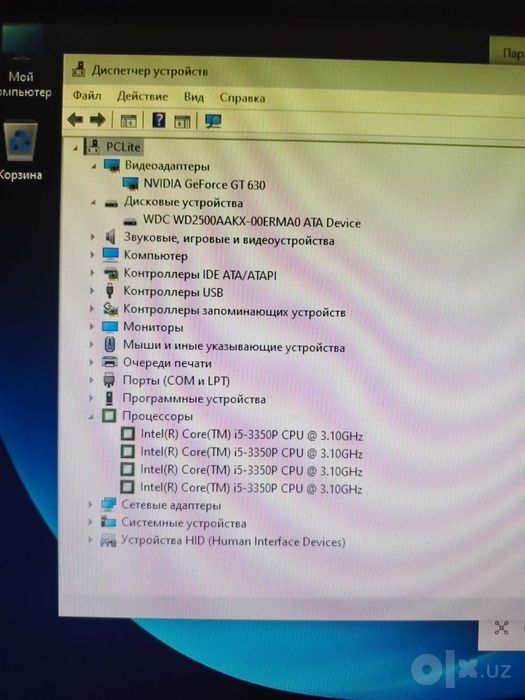This screenshot has height=700, width=525.
Task: Expand the Компьютер branch arrow
Action: [x=92, y=255]
